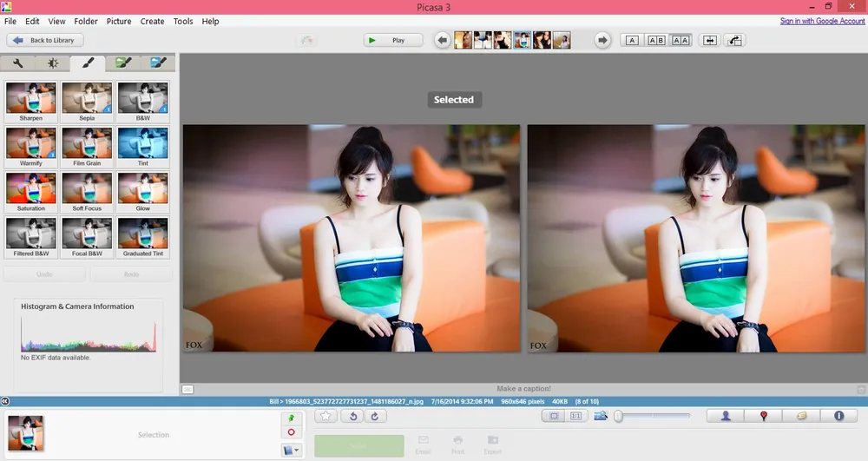Select A A same-photo comparison mode
This screenshot has height=461, width=868.
click(x=681, y=41)
